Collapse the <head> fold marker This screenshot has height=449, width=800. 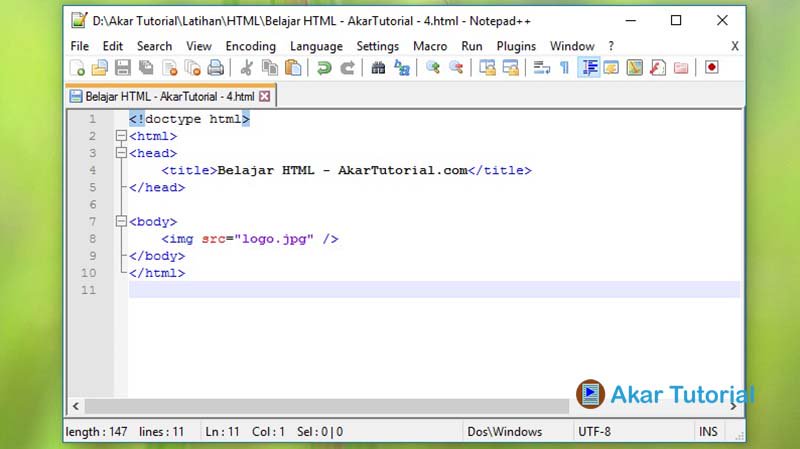[121, 153]
